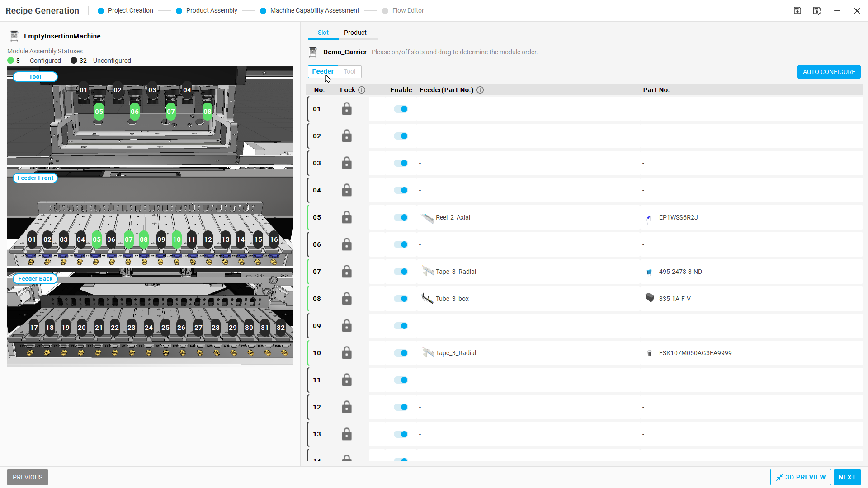This screenshot has width=868, height=488.
Task: Toggle Enable switch for slot 06
Action: (x=401, y=244)
